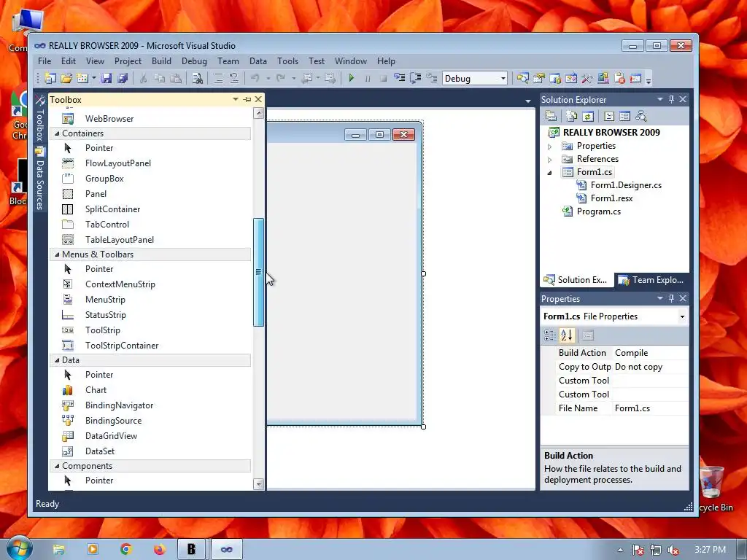Click the Step Over debug icon
Image resolution: width=747 pixels, height=560 pixels.
[415, 78]
